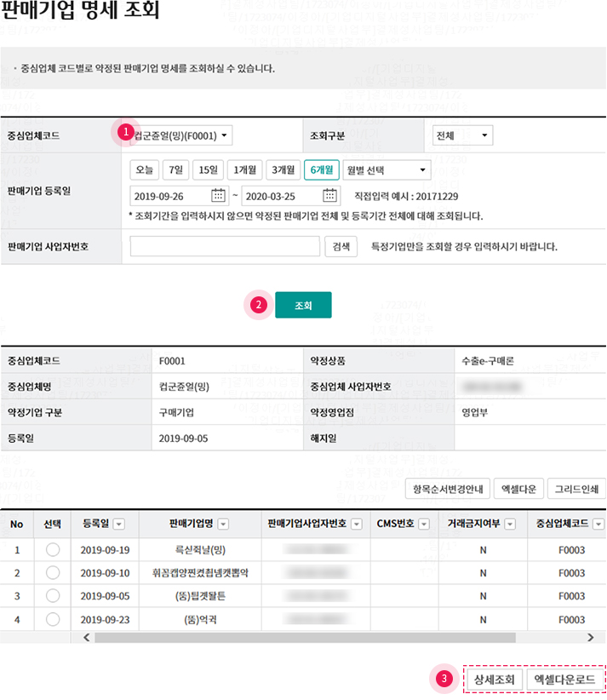Open the start date calendar picker icon
607x700 pixels.
click(219, 195)
